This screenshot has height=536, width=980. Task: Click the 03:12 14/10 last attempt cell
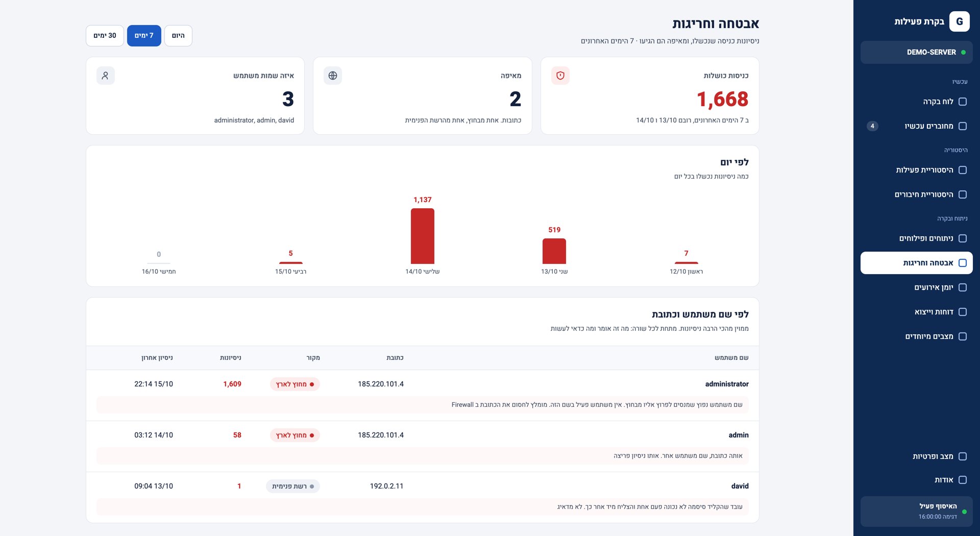(x=154, y=435)
